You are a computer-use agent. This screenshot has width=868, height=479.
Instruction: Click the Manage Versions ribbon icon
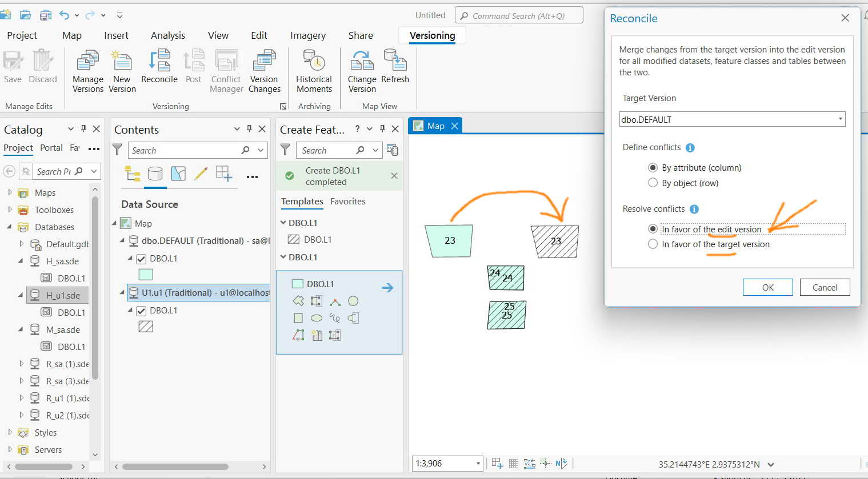coord(88,71)
